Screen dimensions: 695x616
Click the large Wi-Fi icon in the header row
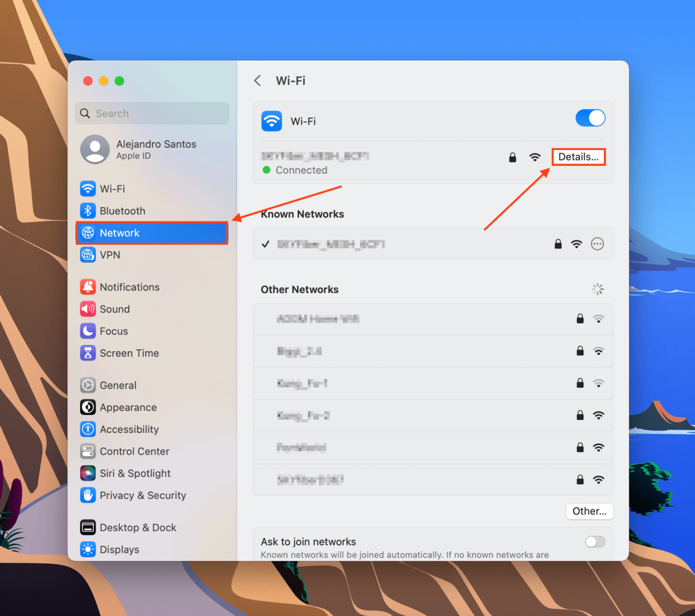pyautogui.click(x=272, y=121)
